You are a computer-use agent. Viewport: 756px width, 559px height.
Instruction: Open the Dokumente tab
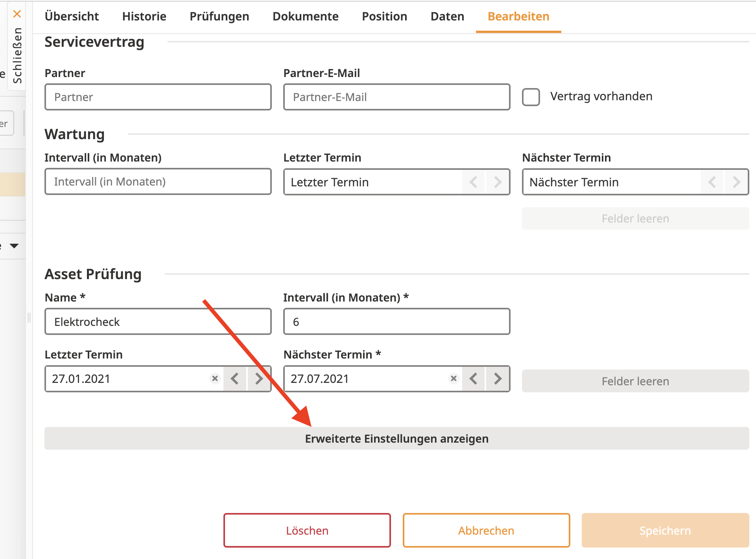point(305,17)
